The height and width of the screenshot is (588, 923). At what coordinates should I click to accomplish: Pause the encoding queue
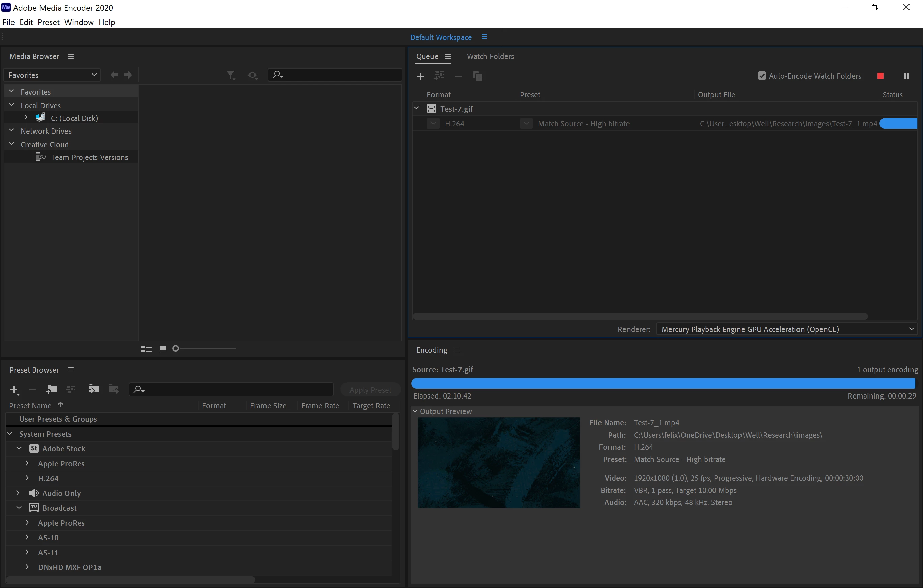pos(906,76)
